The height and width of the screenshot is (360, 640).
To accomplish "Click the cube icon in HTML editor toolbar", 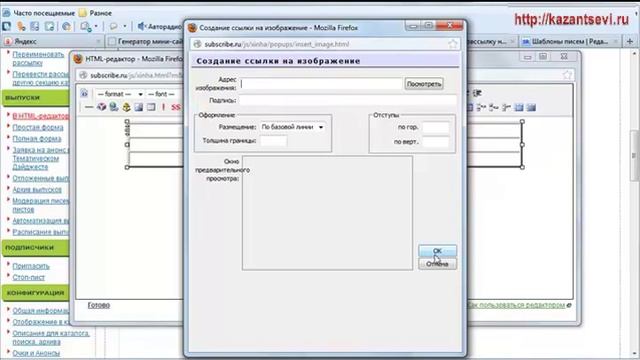I will click(x=101, y=107).
